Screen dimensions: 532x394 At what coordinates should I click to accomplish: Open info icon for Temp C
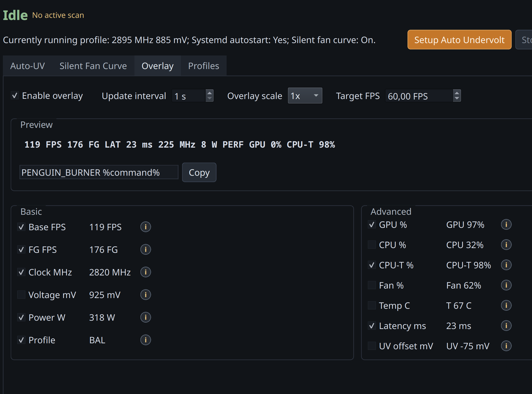coord(506,305)
